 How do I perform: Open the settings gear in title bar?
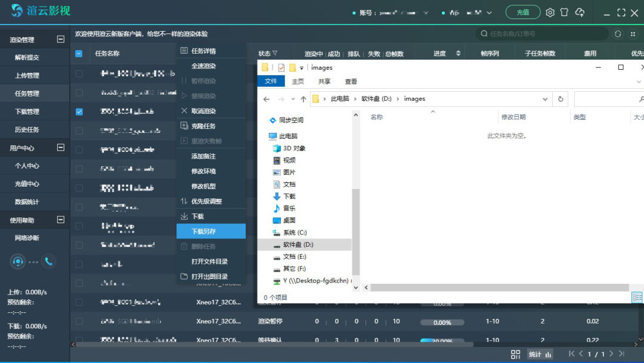pos(550,13)
